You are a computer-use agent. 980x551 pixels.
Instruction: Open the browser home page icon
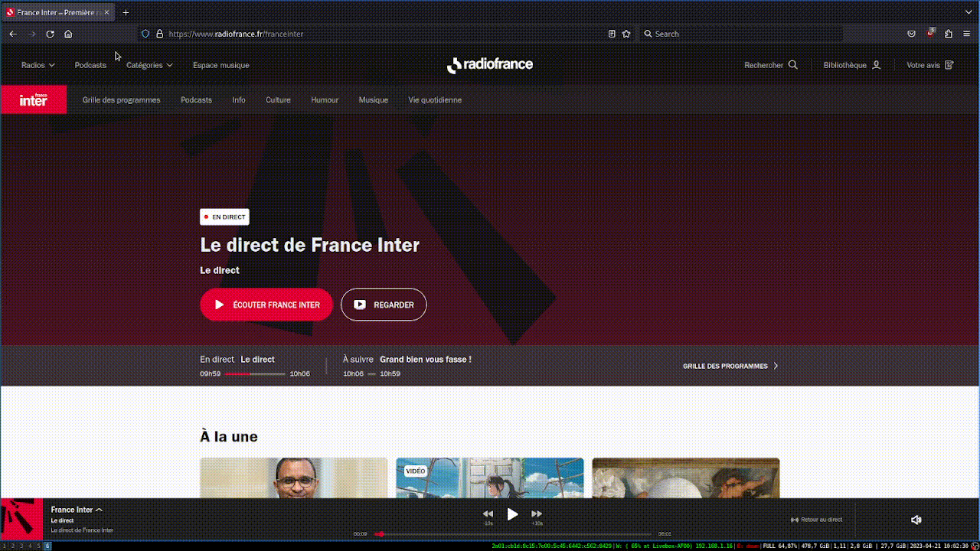click(x=68, y=34)
